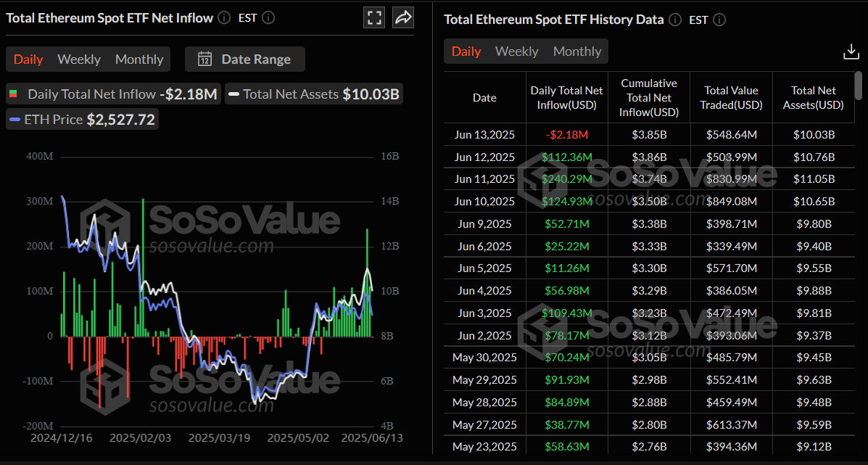Screen dimensions: 868x465
Task: Click the $109.43M inflow cell
Action: coord(567,313)
